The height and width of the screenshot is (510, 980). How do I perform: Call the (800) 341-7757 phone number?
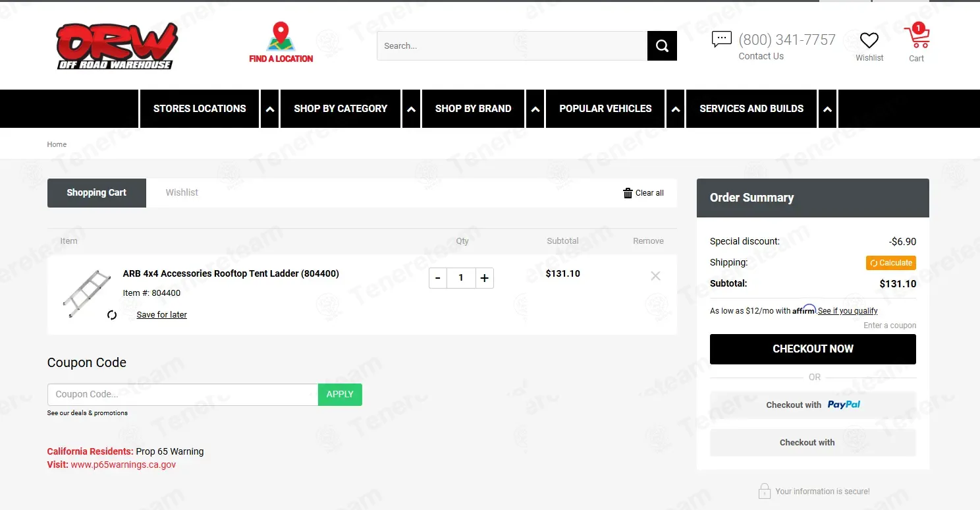(x=787, y=40)
